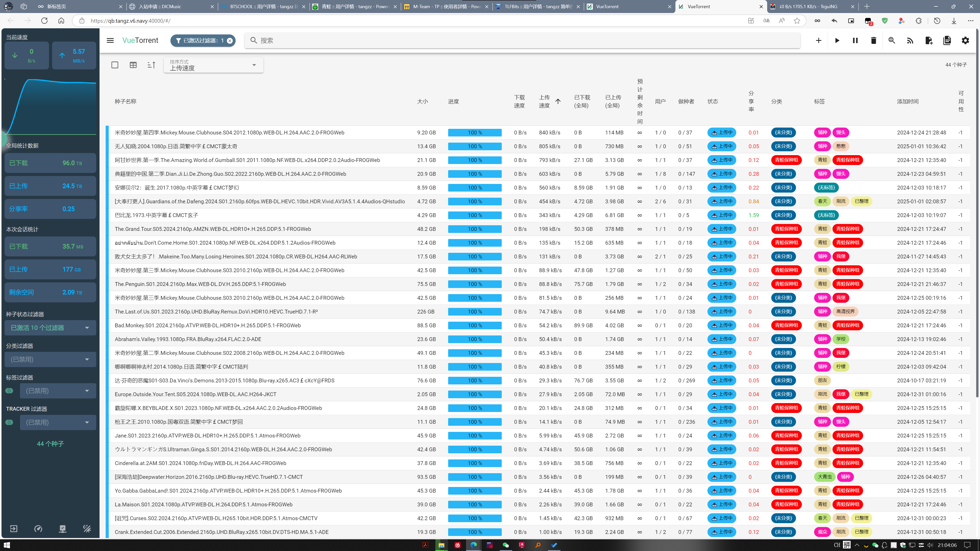Toggle the TRACKER filter switch
Screen dimensions: 980x551
coord(9,422)
